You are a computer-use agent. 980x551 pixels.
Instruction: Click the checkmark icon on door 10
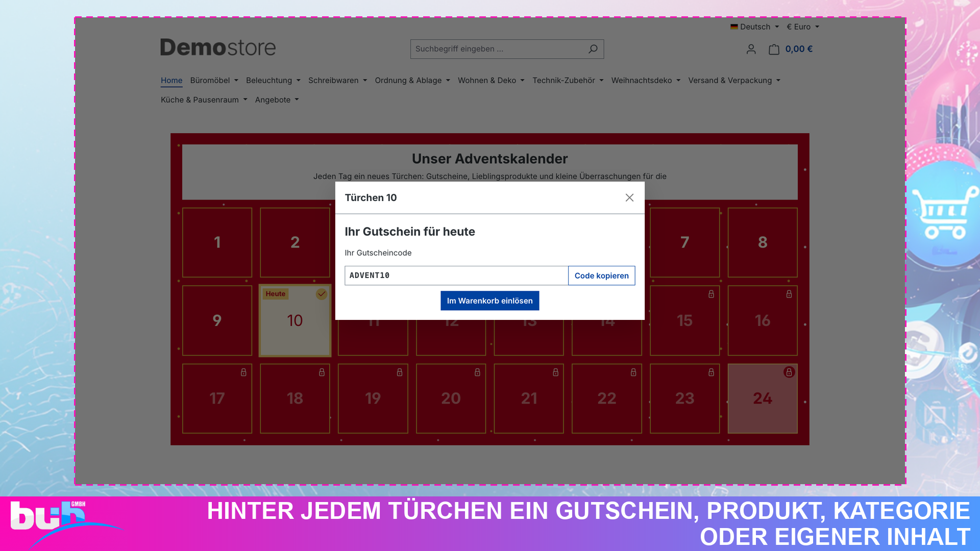click(x=322, y=294)
